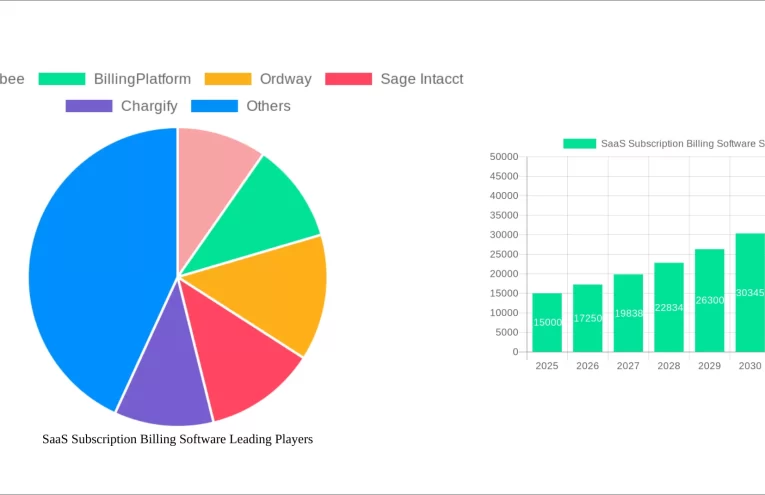The width and height of the screenshot is (765, 495).
Task: Click the Chargify legend label
Action: point(149,106)
